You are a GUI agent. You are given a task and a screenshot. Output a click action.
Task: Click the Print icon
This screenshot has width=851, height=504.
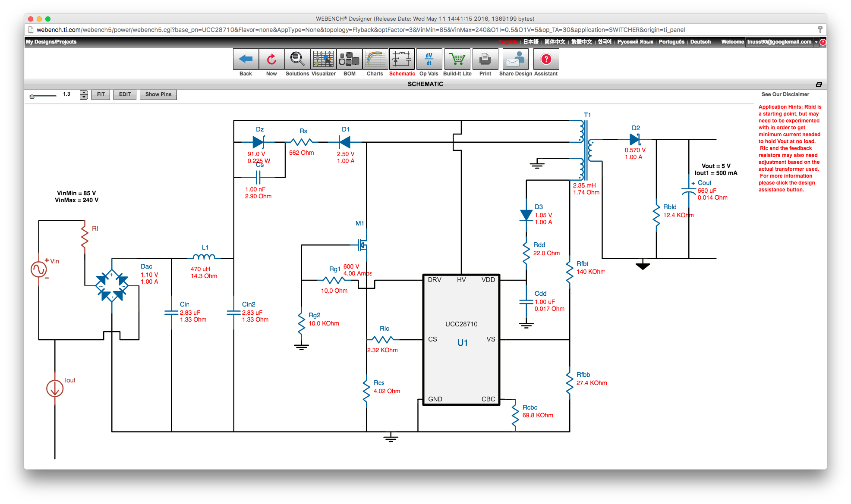pyautogui.click(x=485, y=59)
